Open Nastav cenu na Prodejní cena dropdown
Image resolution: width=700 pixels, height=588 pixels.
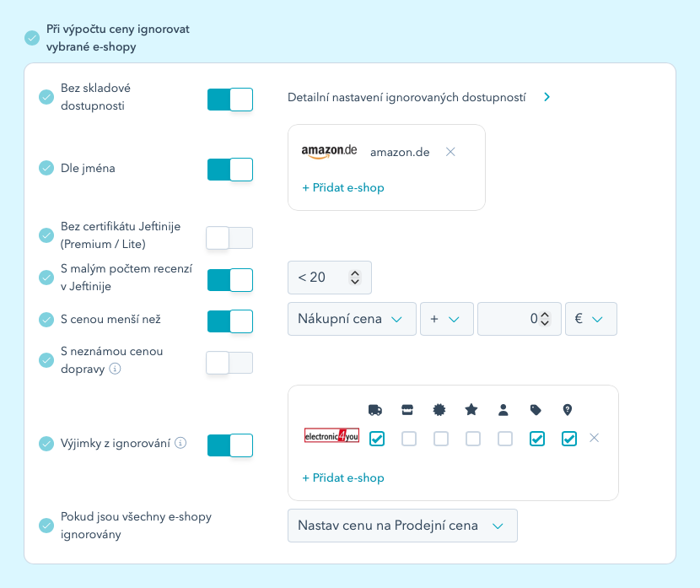(402, 526)
